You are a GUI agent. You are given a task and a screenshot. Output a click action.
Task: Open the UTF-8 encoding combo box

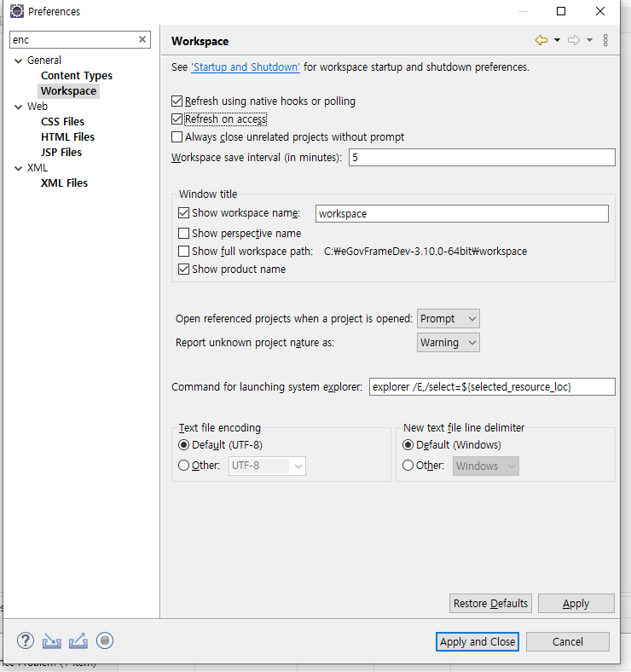tap(267, 466)
